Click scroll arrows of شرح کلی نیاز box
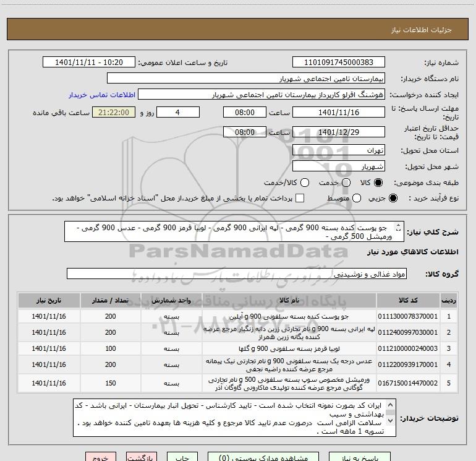The height and width of the screenshot is (461, 476). tap(398, 227)
